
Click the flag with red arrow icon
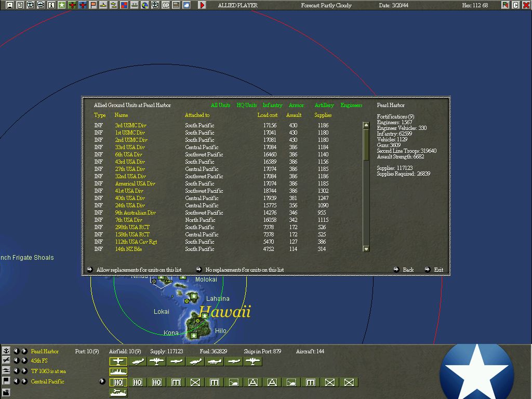506,5
